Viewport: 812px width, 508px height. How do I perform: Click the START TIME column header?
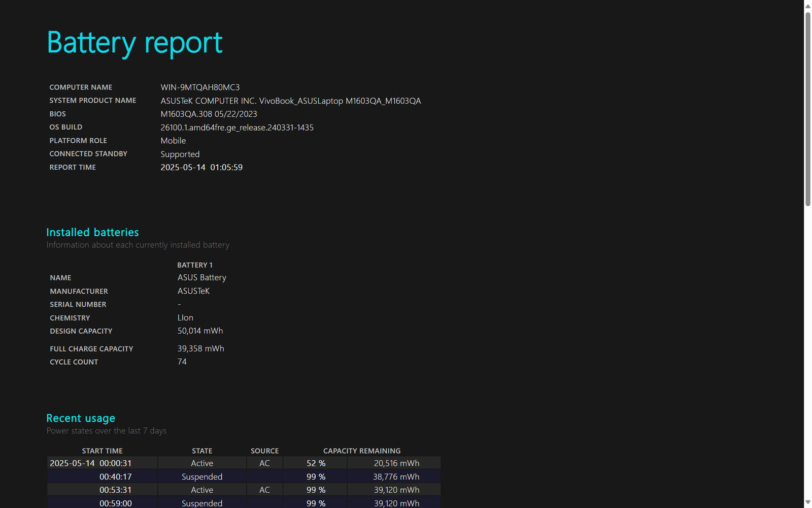103,451
